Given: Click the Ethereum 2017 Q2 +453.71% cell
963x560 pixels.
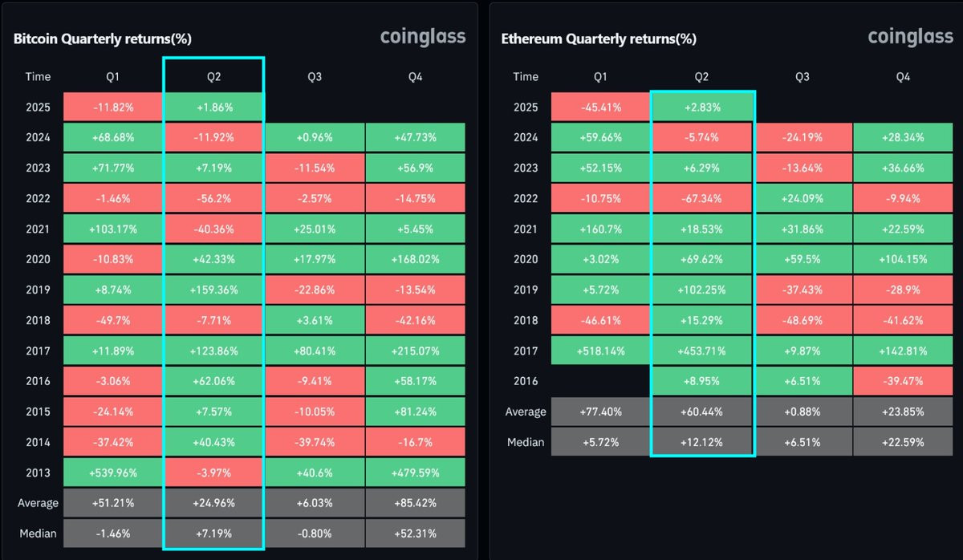Looking at the screenshot, I should (701, 351).
